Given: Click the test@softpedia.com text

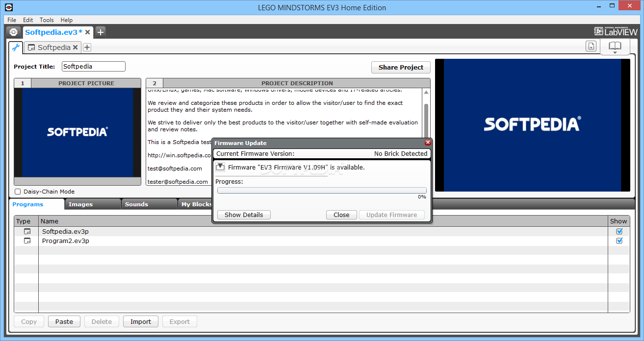Looking at the screenshot, I should (x=175, y=168).
